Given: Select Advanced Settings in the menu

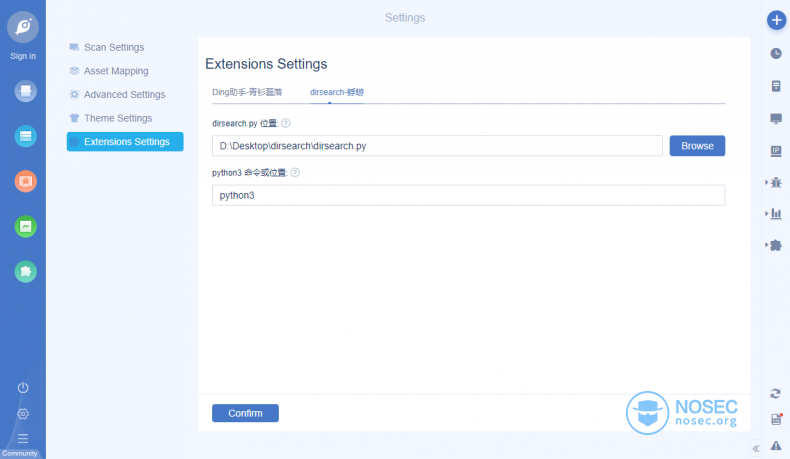Looking at the screenshot, I should [124, 95].
